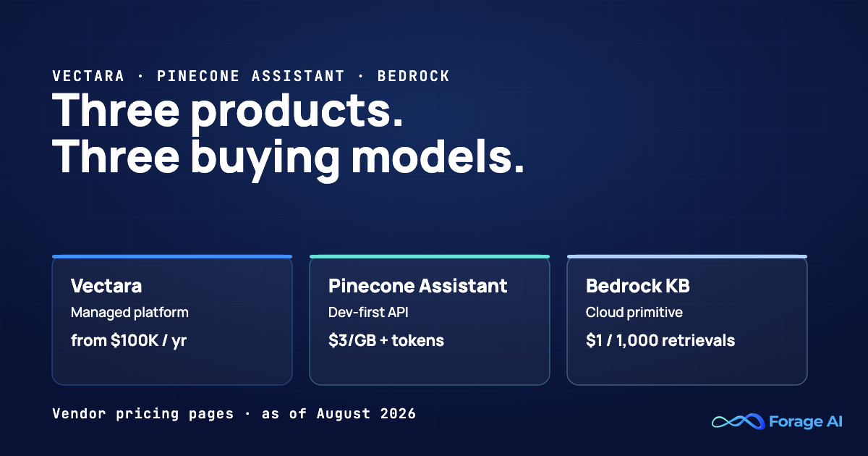Click the blue accent bar above Vectara

(x=172, y=256)
